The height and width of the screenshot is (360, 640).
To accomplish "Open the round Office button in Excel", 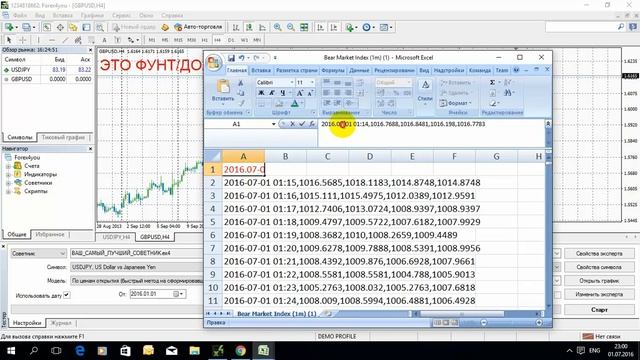I will pyautogui.click(x=214, y=63).
